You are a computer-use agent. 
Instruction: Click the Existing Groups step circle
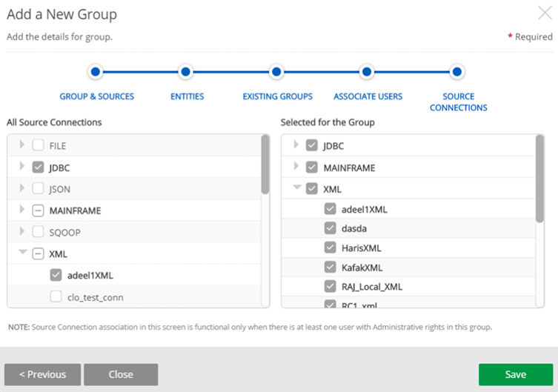pos(276,72)
